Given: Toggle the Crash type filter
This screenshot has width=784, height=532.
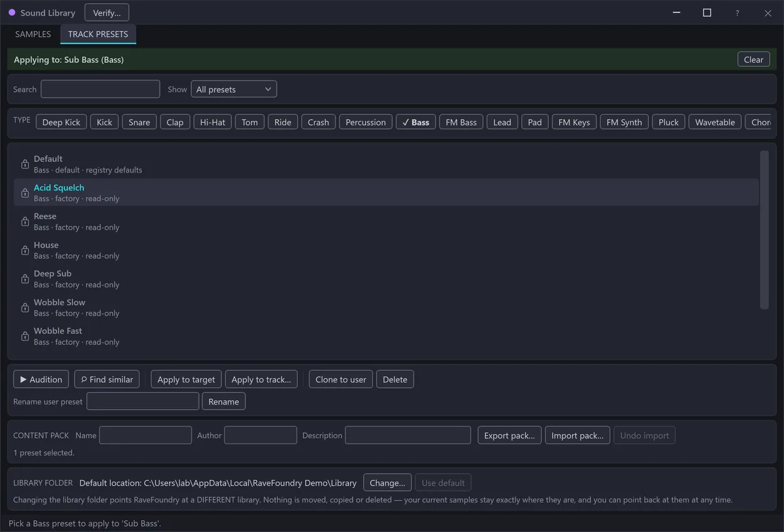Looking at the screenshot, I should tap(319, 122).
